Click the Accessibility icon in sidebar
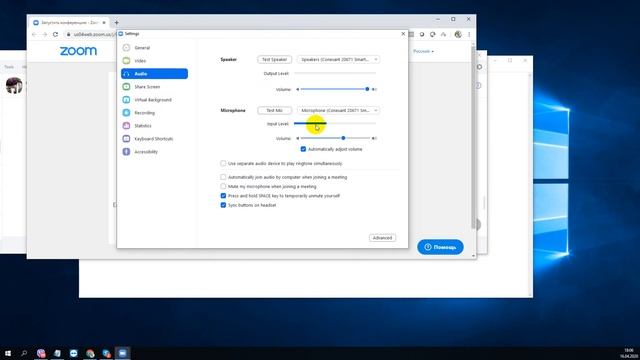 [x=127, y=152]
